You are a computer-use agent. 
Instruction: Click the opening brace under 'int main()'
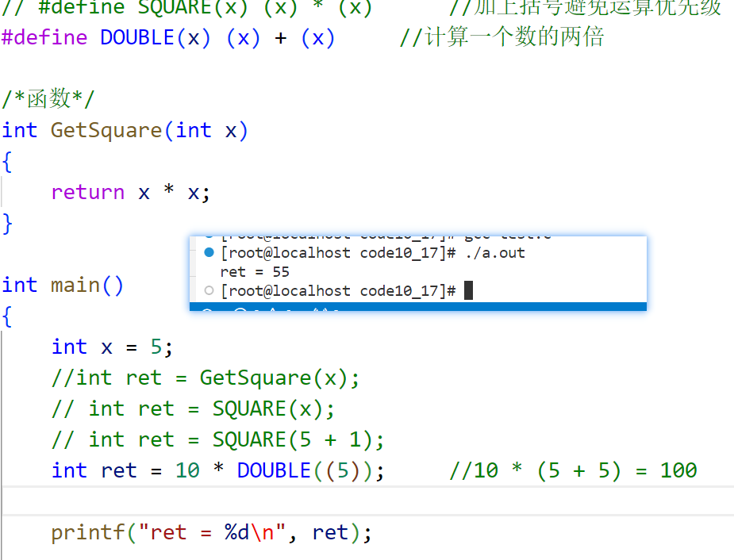pyautogui.click(x=6, y=316)
